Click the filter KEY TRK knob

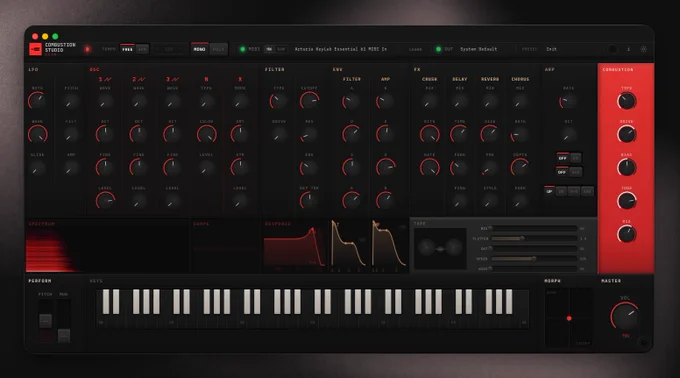[309, 201]
